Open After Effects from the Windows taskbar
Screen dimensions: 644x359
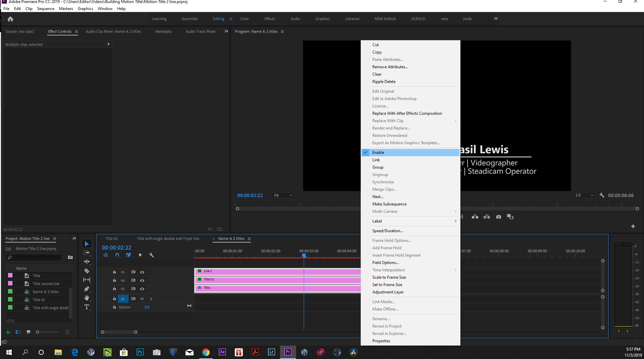point(222,352)
